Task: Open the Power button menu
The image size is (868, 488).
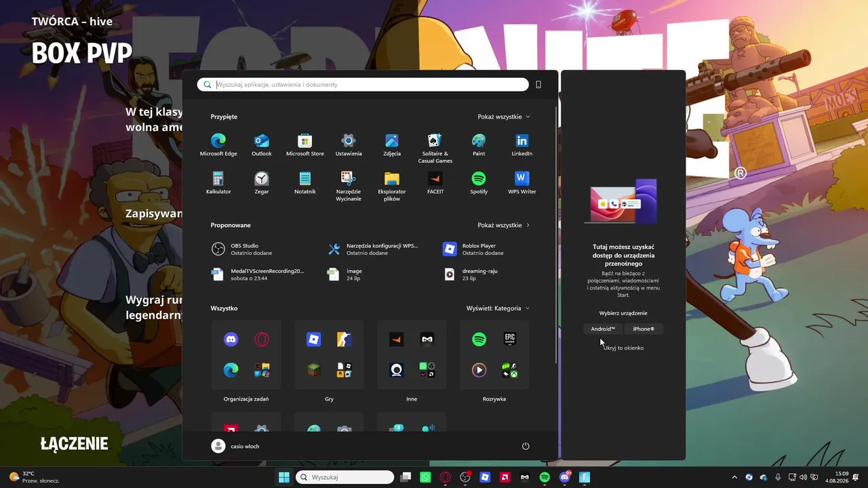Action: (526, 446)
